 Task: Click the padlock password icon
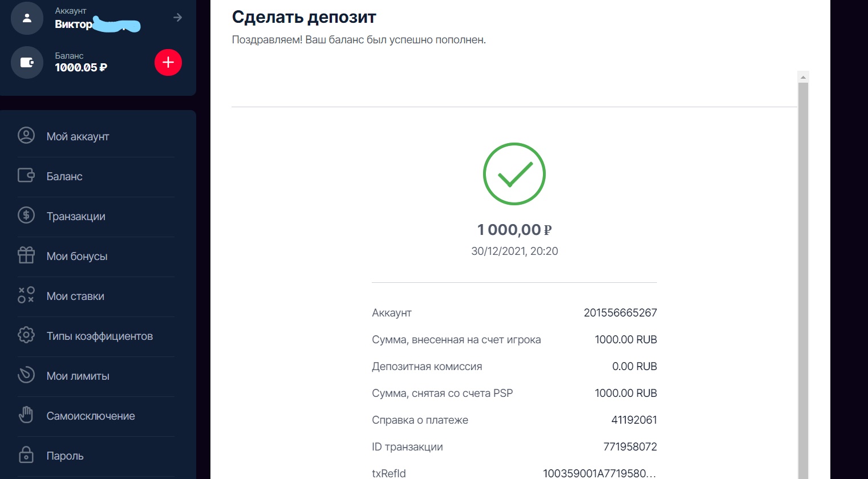coord(26,455)
